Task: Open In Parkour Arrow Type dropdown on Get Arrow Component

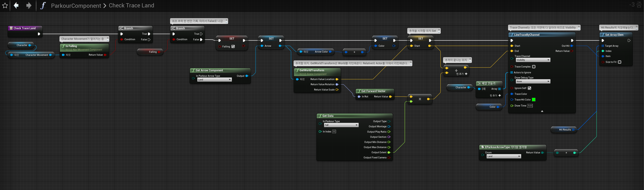Action: (214, 80)
